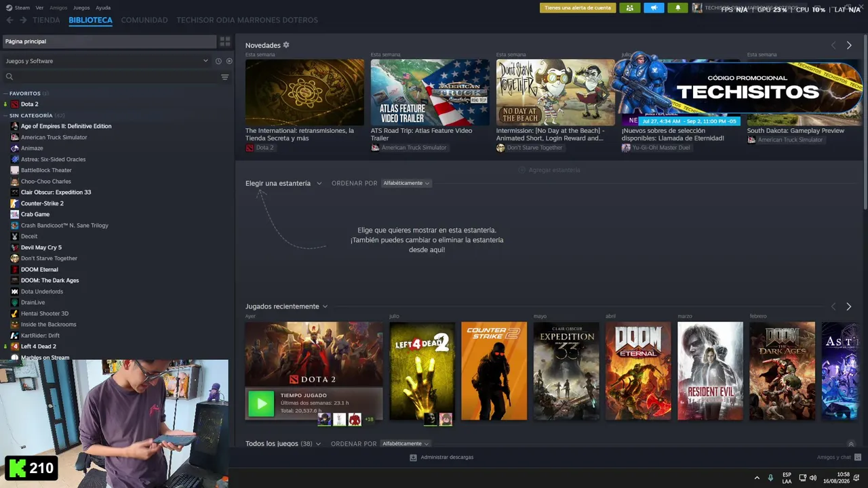Image resolution: width=868 pixels, height=488 pixels.
Task: Click the Dota Underlords list icon
Action: point(15,291)
